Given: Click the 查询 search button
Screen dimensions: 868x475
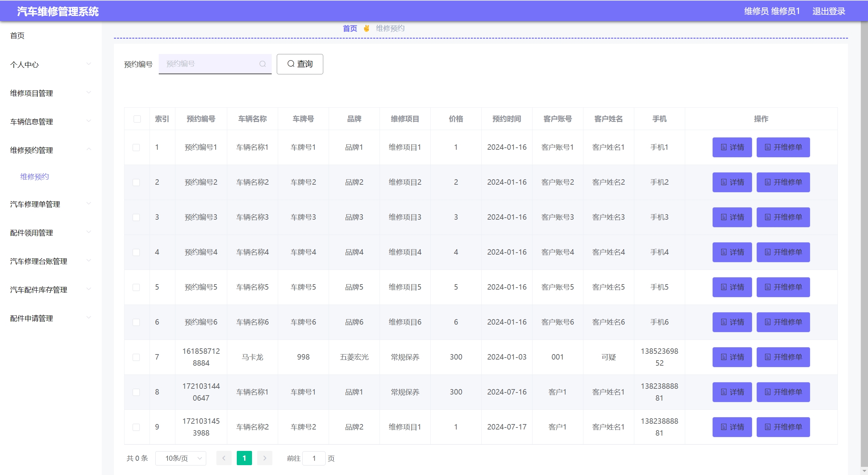Looking at the screenshot, I should pyautogui.click(x=300, y=64).
